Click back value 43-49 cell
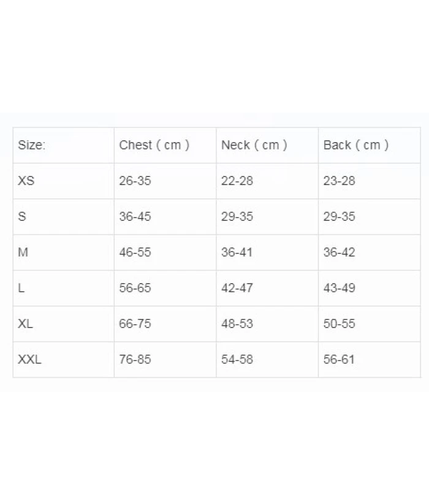 point(339,288)
